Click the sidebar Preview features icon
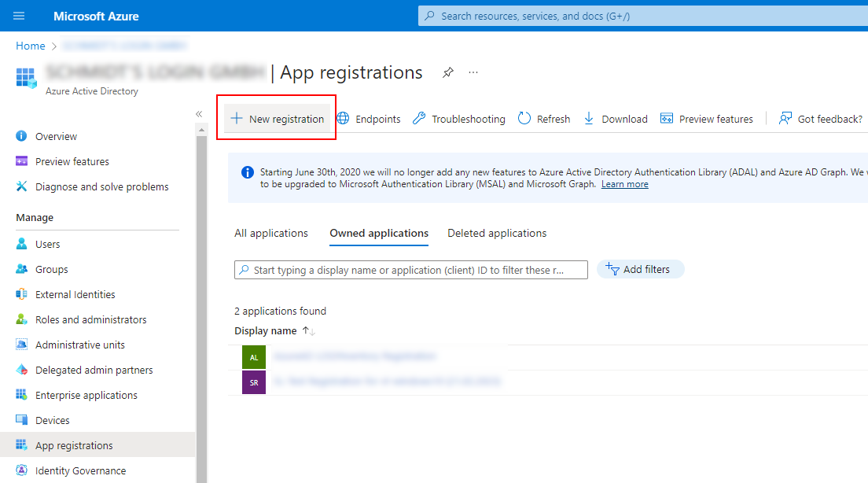 click(x=21, y=161)
